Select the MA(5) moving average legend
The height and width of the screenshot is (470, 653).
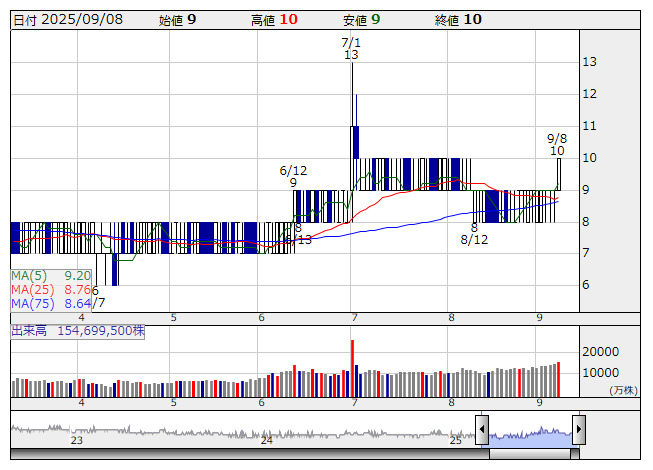pyautogui.click(x=52, y=275)
